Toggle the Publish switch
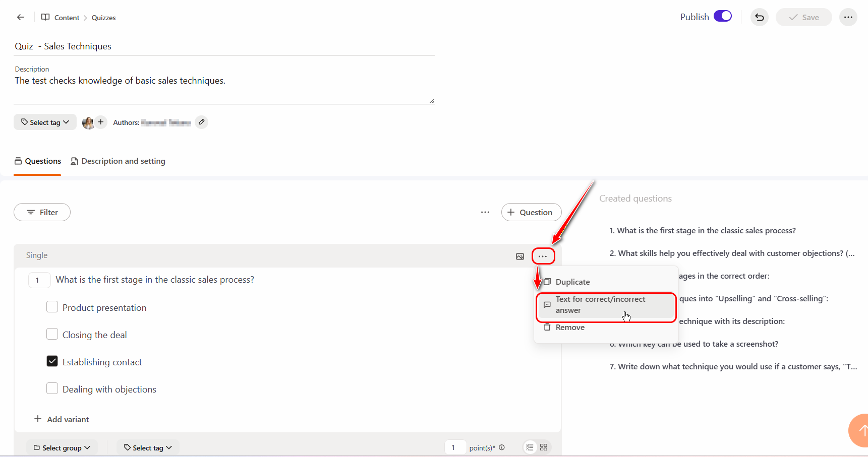 click(x=722, y=17)
